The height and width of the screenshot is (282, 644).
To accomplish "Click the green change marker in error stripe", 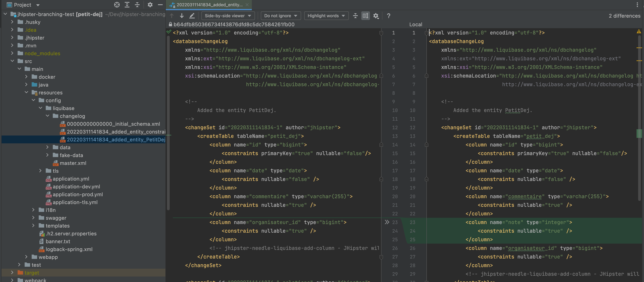I will tap(639, 134).
